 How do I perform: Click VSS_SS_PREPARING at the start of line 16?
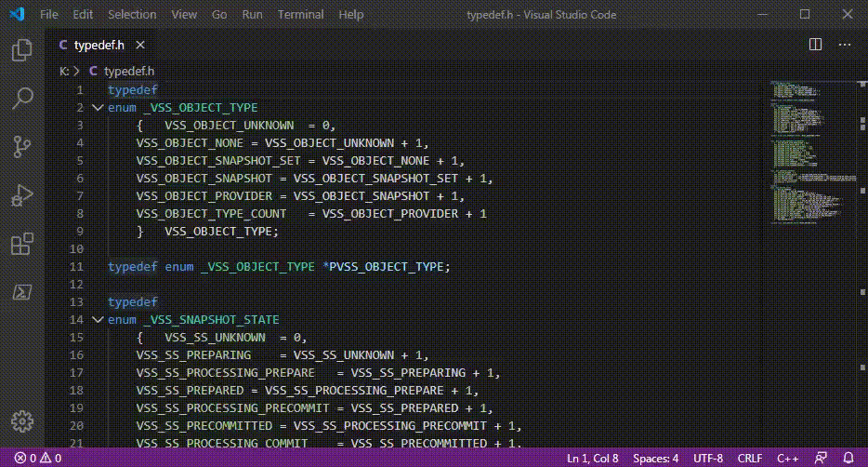click(x=193, y=355)
